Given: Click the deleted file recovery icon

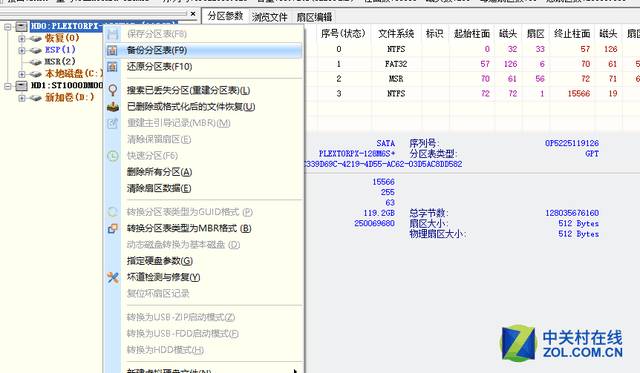Looking at the screenshot, I should coord(113,107).
